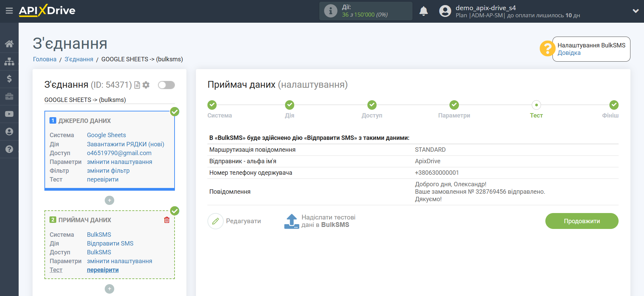Image resolution: width=644 pixels, height=296 pixels.
Task: Click the connection copy document icon
Action: (137, 85)
